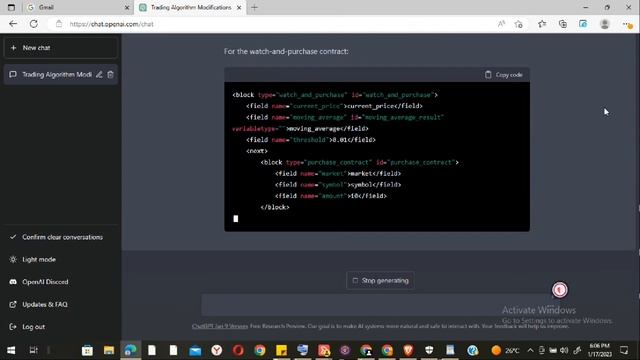This screenshot has height=360, width=640.
Task: Close the Gmail tab
Action: coord(127,7)
